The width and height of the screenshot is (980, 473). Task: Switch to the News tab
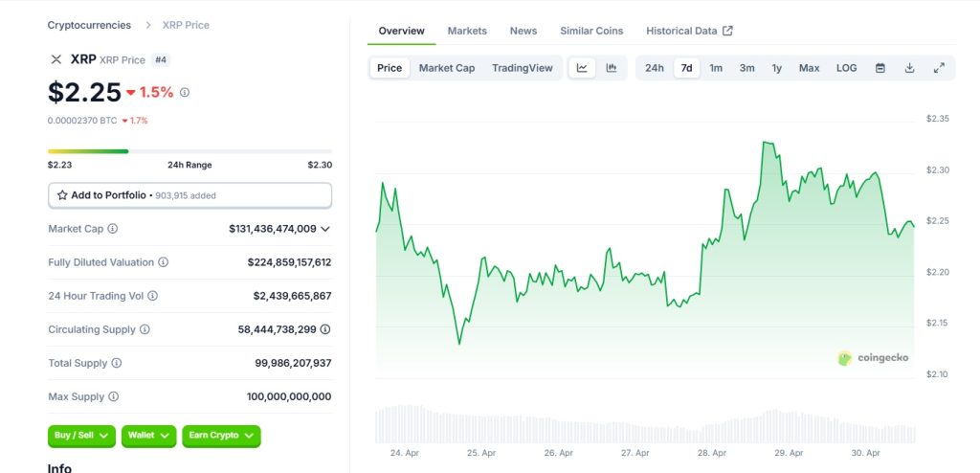(523, 31)
